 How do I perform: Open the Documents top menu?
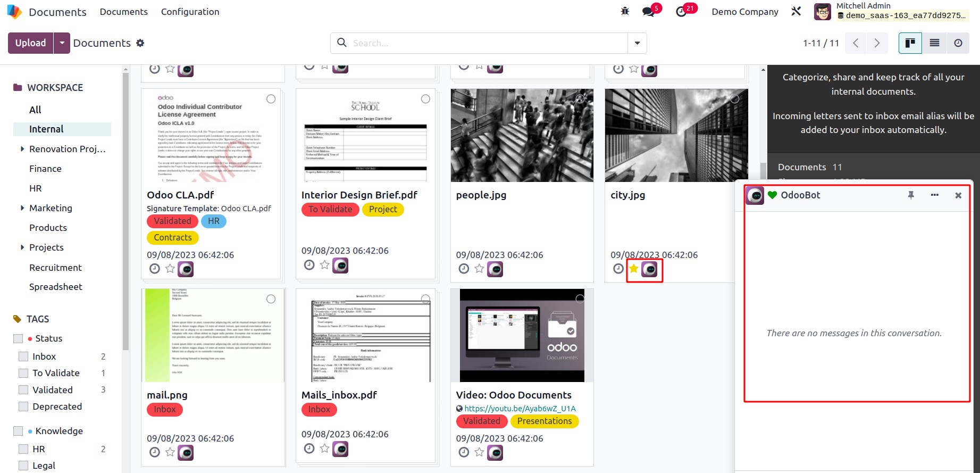point(124,12)
